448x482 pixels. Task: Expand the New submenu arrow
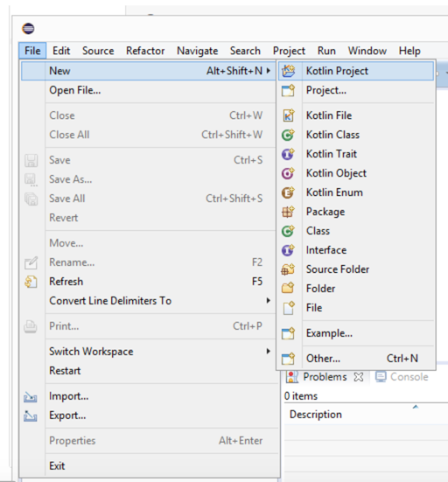(269, 71)
